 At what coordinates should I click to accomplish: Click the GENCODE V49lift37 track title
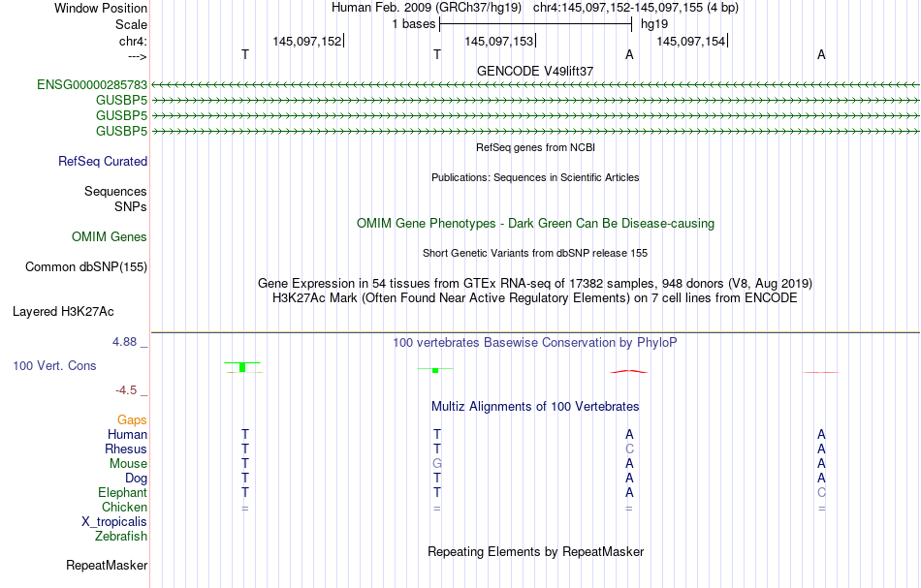point(535,71)
